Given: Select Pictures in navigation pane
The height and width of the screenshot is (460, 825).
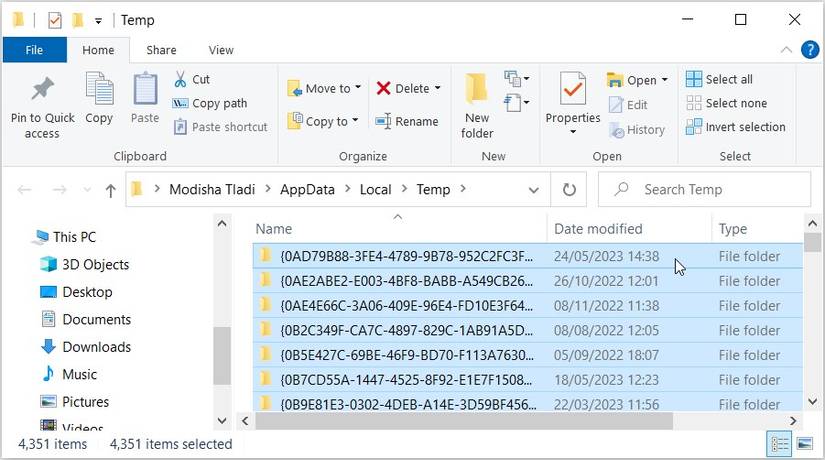Looking at the screenshot, I should (x=75, y=402).
